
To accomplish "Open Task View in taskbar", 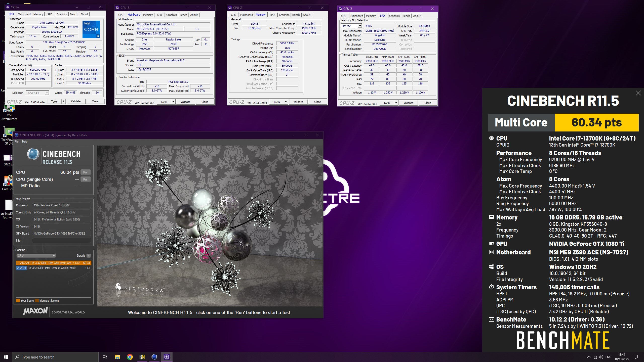I will (x=105, y=357).
